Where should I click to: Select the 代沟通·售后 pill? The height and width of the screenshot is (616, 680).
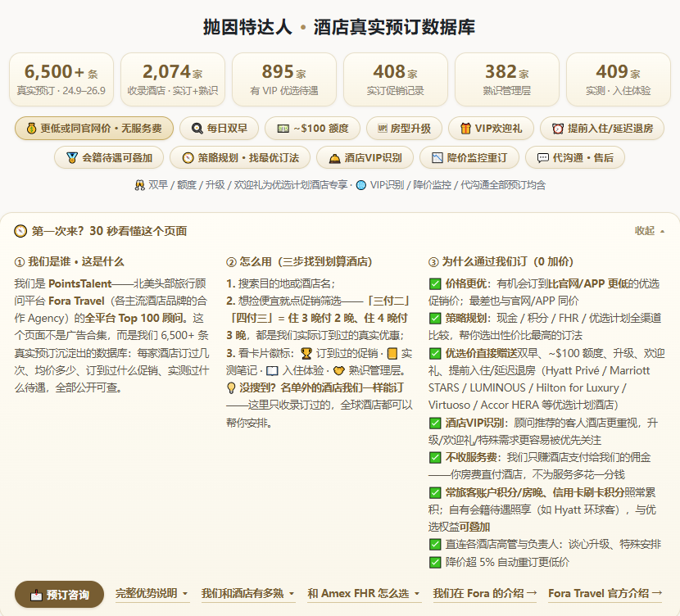point(575,158)
